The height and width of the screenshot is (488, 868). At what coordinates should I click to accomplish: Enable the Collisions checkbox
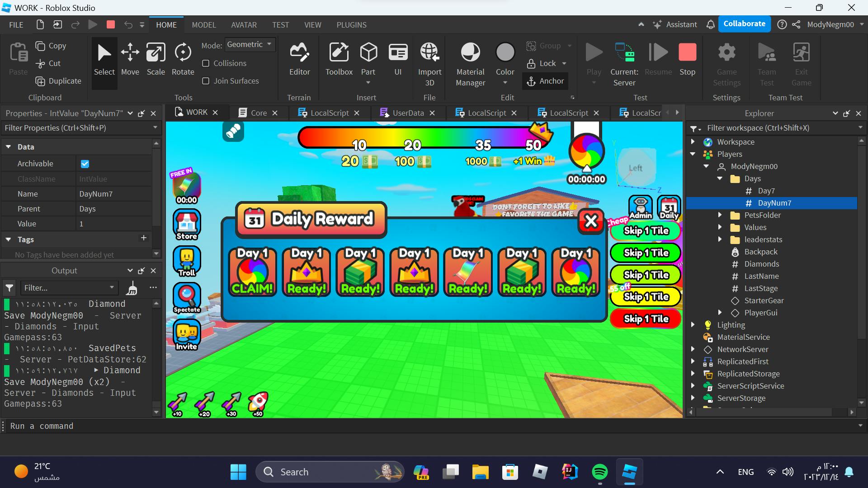pyautogui.click(x=206, y=63)
